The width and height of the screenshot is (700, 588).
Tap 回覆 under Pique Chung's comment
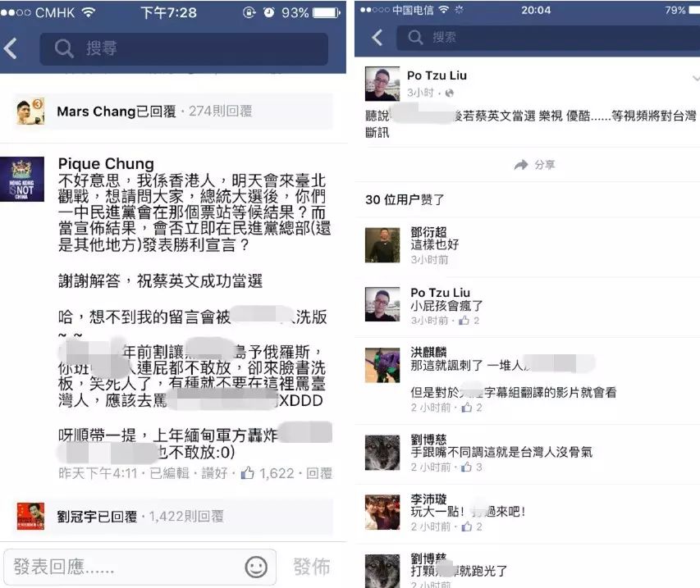[x=318, y=473]
